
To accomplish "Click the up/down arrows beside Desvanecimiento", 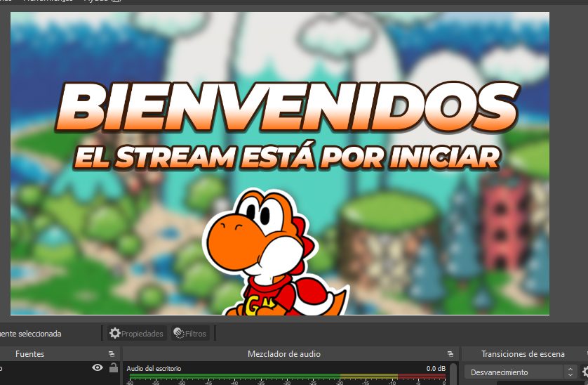I will click(x=570, y=372).
